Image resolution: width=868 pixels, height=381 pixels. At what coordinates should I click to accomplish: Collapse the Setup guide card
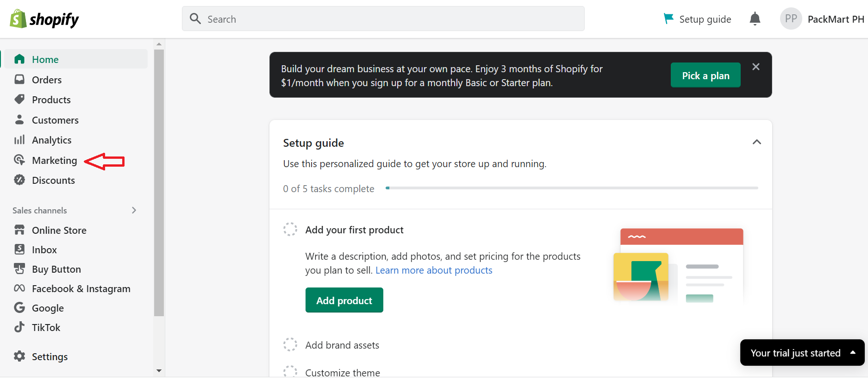pos(757,142)
